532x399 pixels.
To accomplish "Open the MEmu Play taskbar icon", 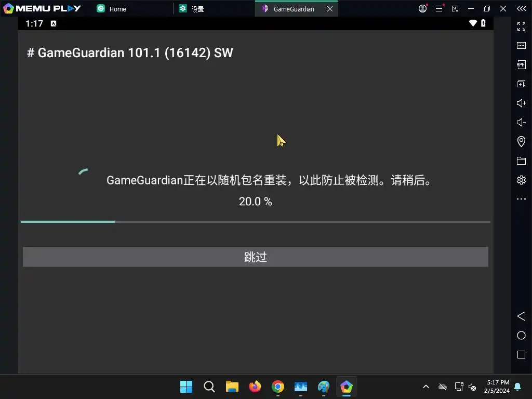I will 347,387.
